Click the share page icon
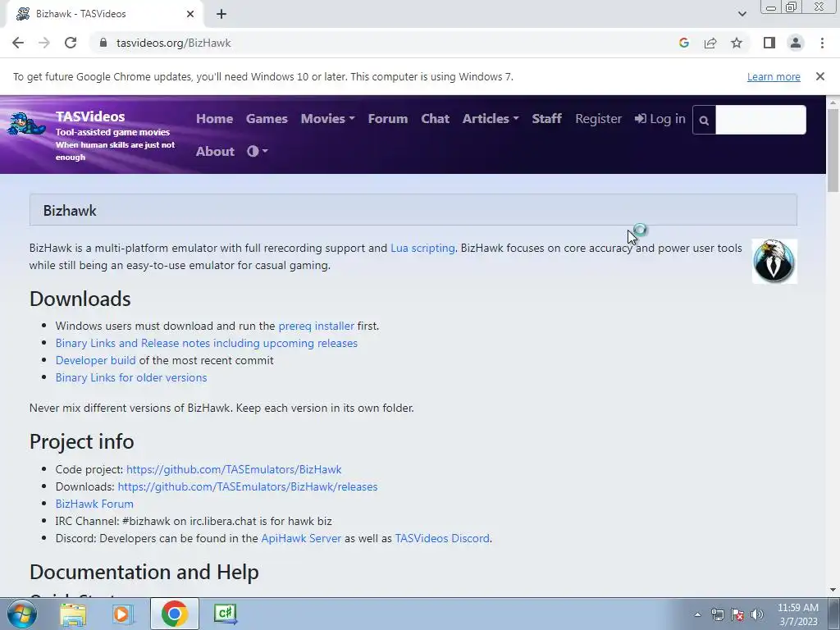This screenshot has width=840, height=630. point(710,43)
